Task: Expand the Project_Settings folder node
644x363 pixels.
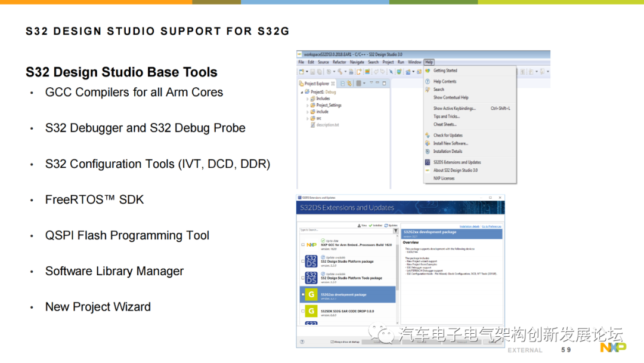Action: point(307,105)
